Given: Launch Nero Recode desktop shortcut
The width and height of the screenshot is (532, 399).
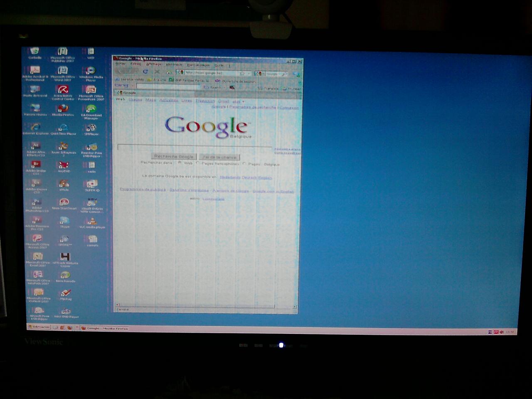Looking at the screenshot, I should tap(66, 277).
